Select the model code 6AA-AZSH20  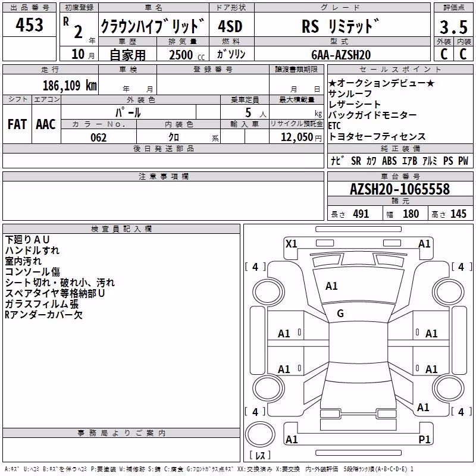[341, 55]
